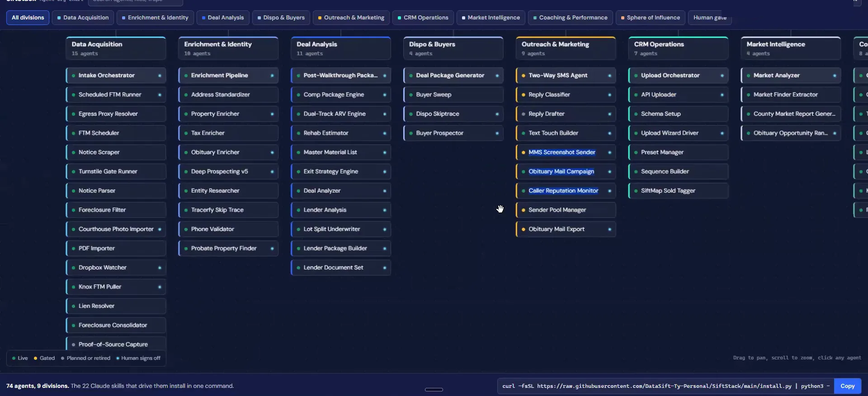868x396 pixels.
Task: Select the MMS Screenshot Sender agent
Action: pyautogui.click(x=566, y=152)
